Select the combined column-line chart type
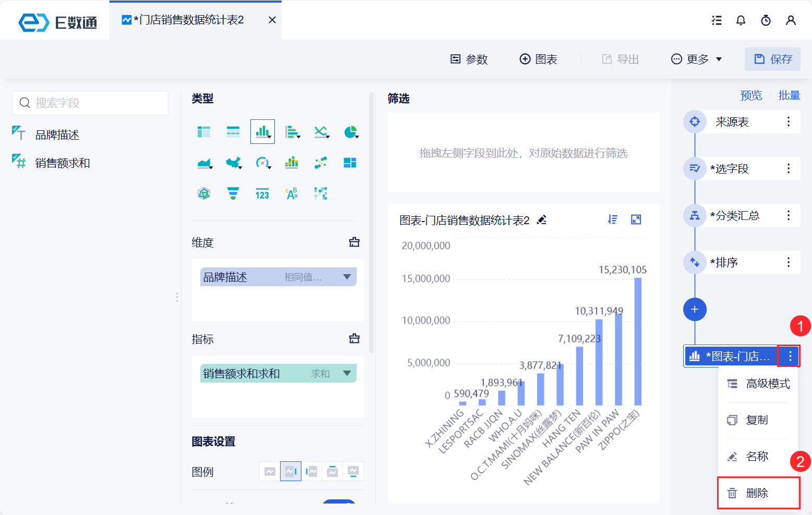This screenshot has width=812, height=515. pos(292,163)
